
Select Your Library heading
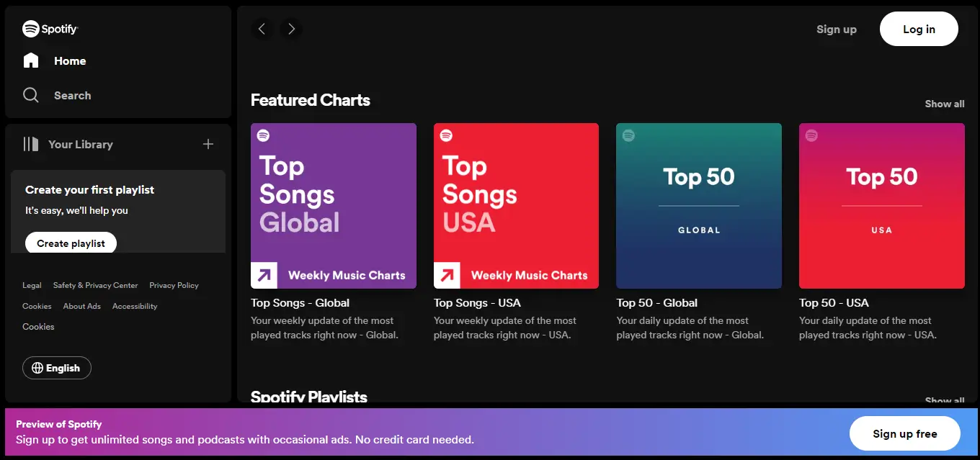coord(81,144)
